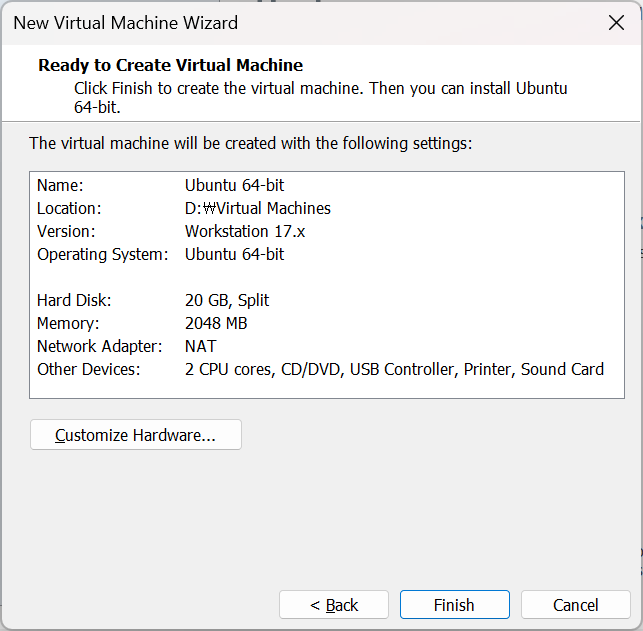Close the wizard with the X icon

tap(616, 23)
